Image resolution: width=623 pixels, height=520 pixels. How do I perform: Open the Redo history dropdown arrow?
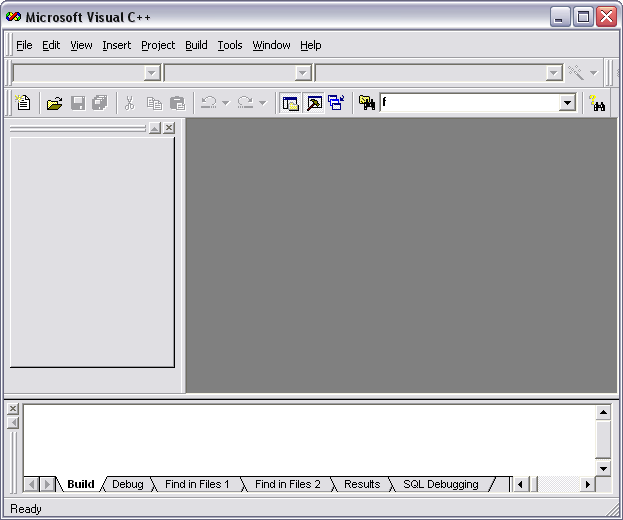point(262,103)
